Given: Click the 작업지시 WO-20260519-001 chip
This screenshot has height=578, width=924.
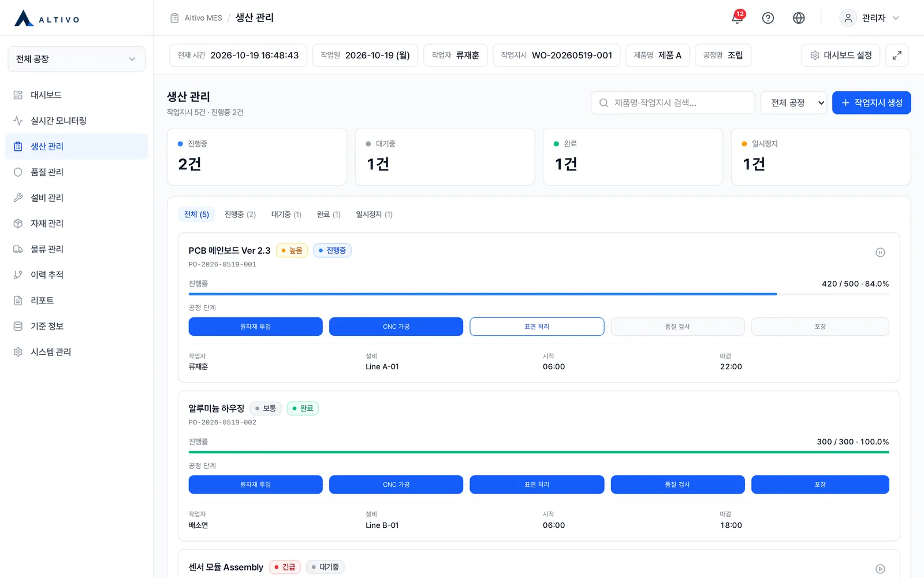Looking at the screenshot, I should 557,55.
